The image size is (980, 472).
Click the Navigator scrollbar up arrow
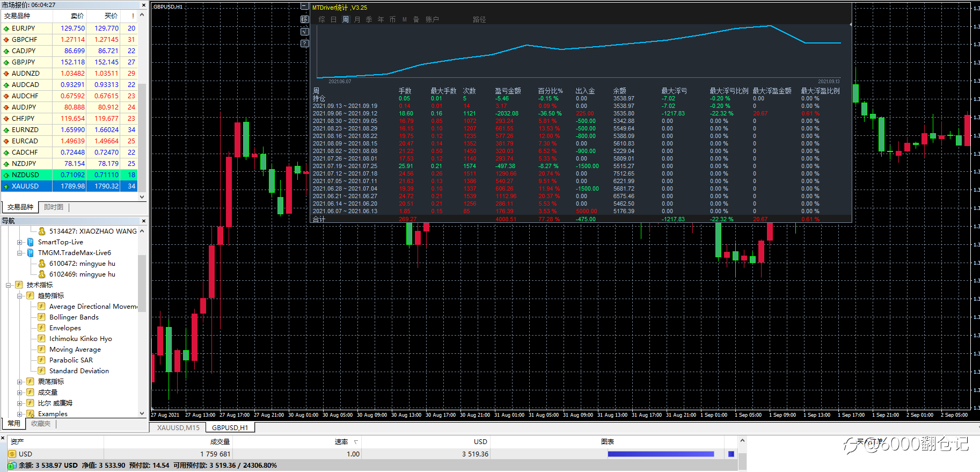tap(142, 231)
